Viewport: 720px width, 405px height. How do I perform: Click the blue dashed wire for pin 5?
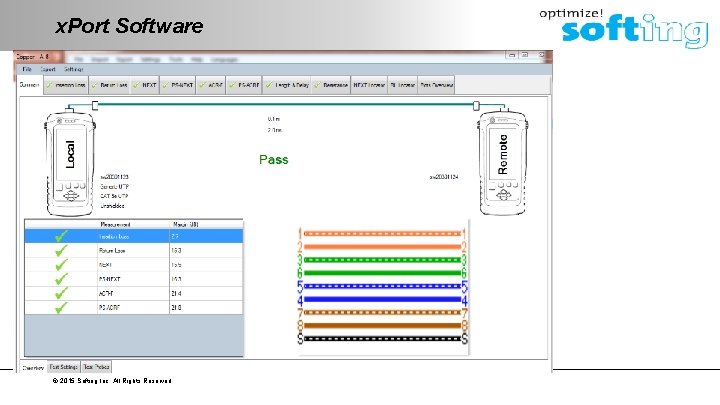382,286
